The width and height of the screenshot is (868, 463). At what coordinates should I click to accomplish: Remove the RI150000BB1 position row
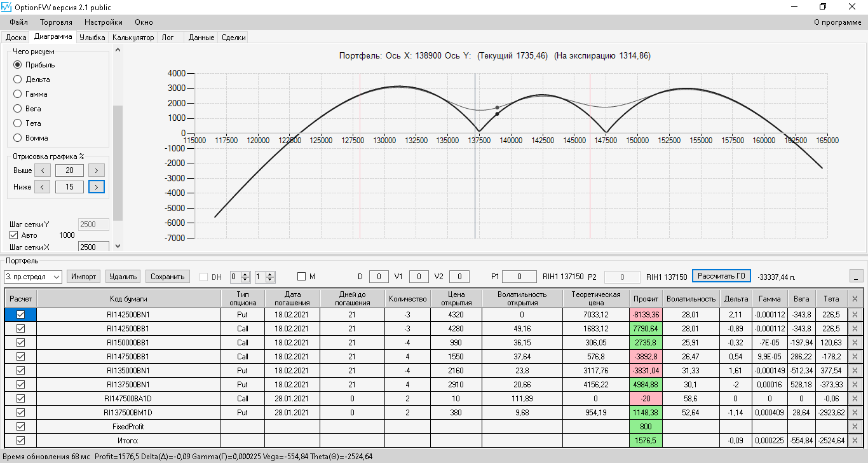pyautogui.click(x=854, y=342)
